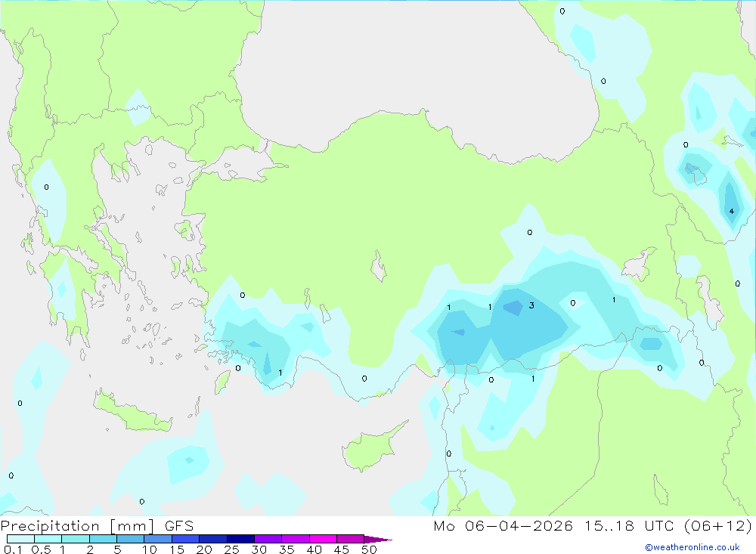
Task: Click the 10–15 mm blue legend swatch
Action: 158,539
